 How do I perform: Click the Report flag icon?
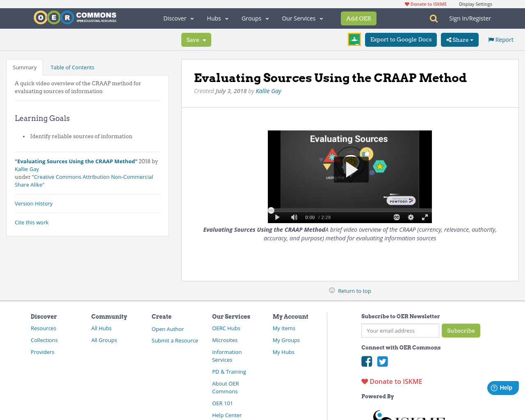point(492,39)
